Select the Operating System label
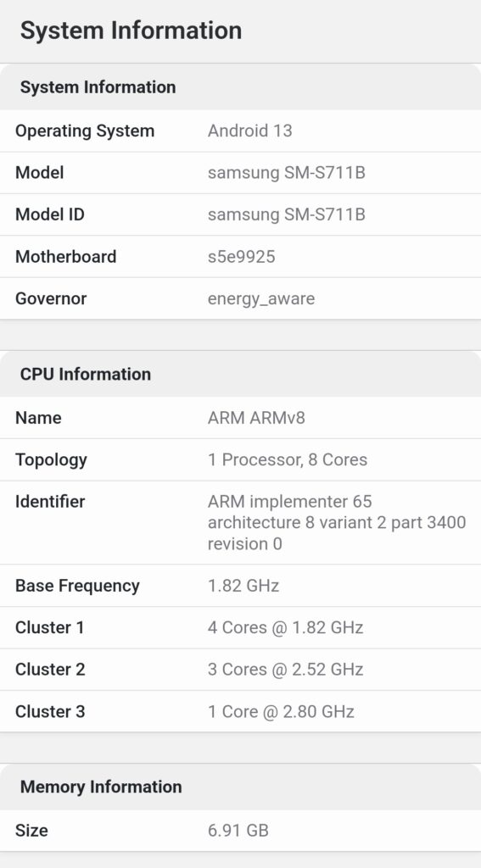This screenshot has width=481, height=868. click(x=85, y=131)
